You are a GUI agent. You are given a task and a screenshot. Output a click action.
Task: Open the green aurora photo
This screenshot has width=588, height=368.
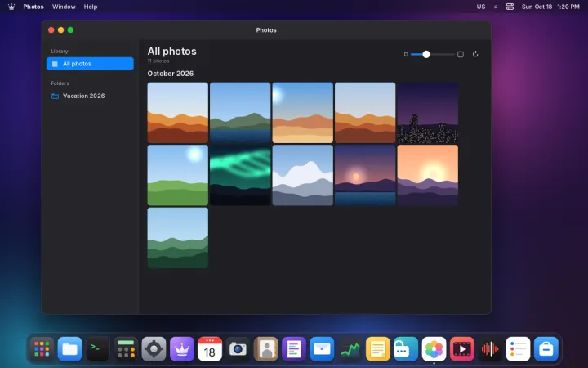240,175
